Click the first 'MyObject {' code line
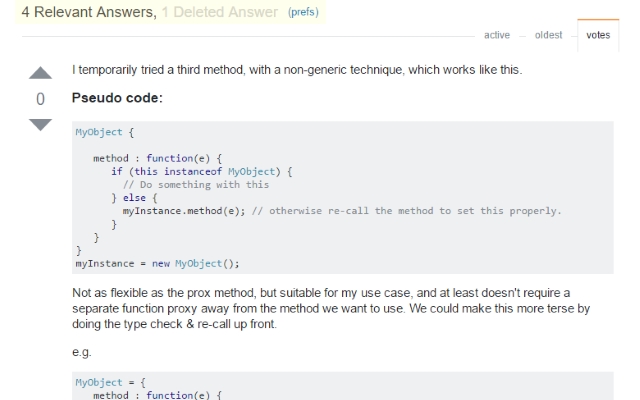 click(x=104, y=132)
